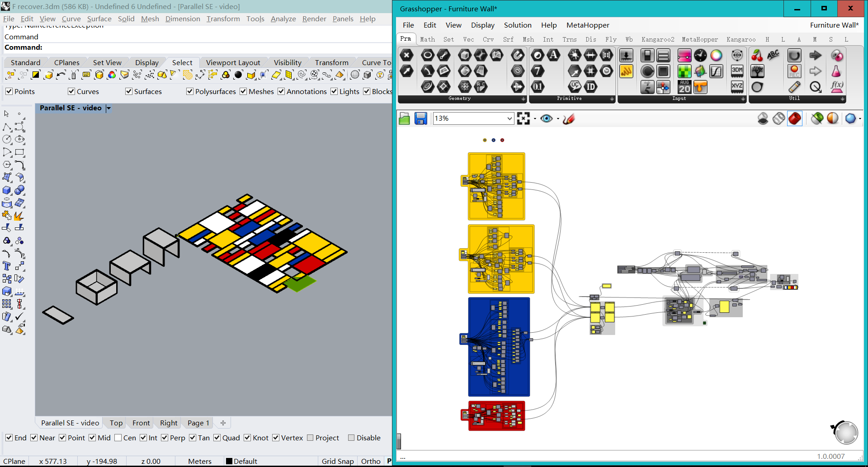Click the red shaded preview mode icon
This screenshot has width=868, height=467.
[x=794, y=118]
